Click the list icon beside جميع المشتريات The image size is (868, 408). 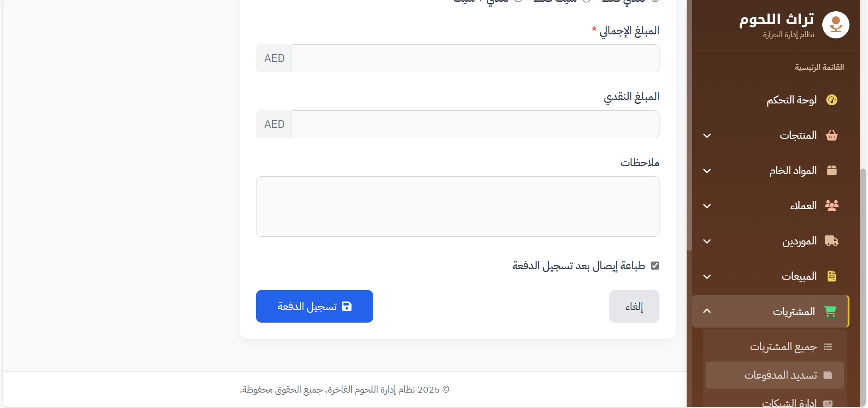(828, 347)
